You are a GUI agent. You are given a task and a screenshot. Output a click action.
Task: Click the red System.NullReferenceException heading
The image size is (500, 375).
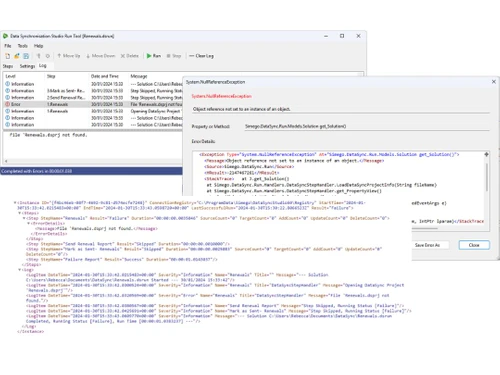(222, 96)
